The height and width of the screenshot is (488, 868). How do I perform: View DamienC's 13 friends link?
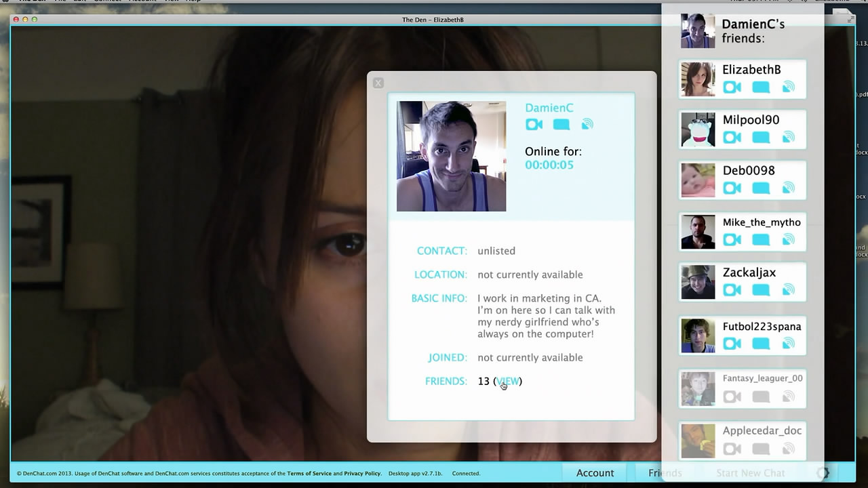tap(508, 382)
